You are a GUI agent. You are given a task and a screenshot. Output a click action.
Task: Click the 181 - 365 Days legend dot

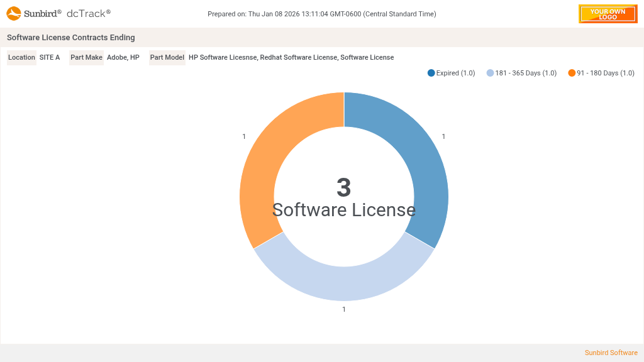click(491, 73)
